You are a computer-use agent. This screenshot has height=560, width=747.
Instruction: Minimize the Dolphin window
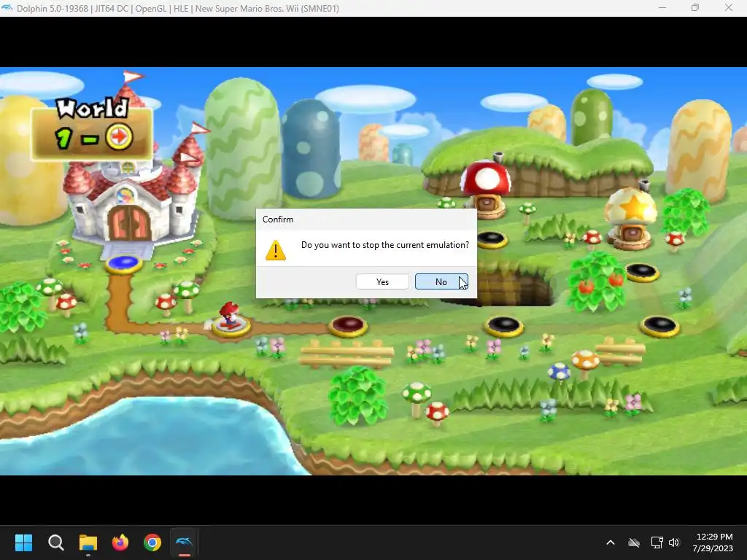point(662,8)
